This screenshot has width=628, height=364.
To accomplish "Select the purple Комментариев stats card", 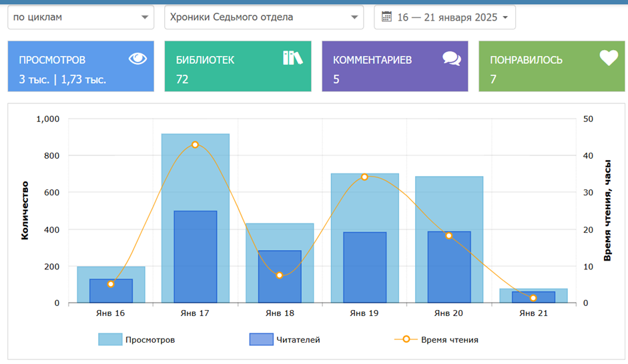I will pyautogui.click(x=394, y=67).
